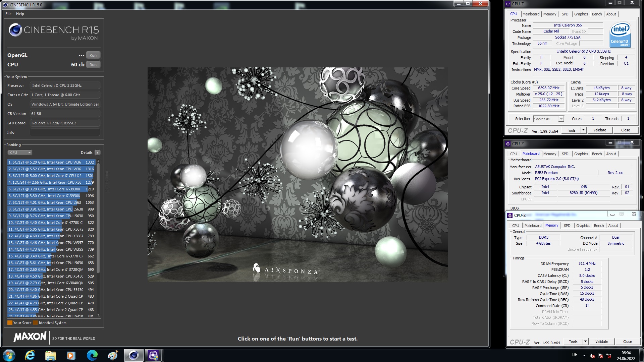Open Mainboard tab in Memory CPU-Z window
This screenshot has height=362, width=644.
(x=533, y=226)
